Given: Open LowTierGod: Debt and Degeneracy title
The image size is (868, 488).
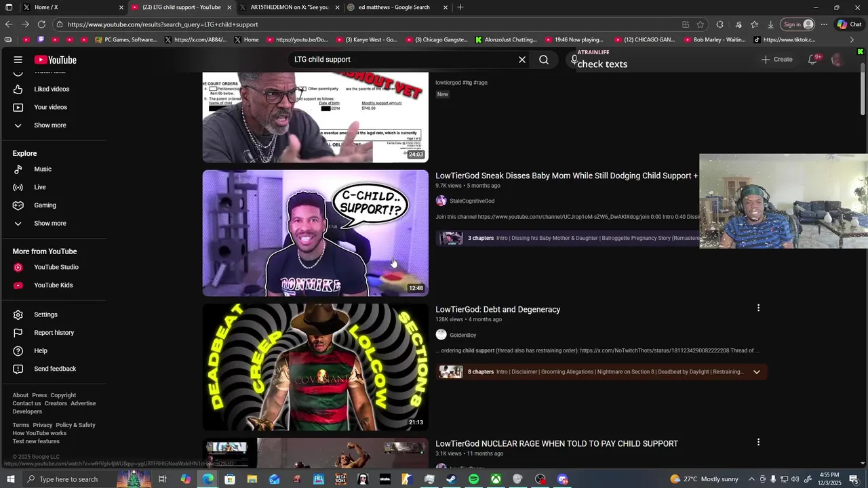Looking at the screenshot, I should (498, 310).
